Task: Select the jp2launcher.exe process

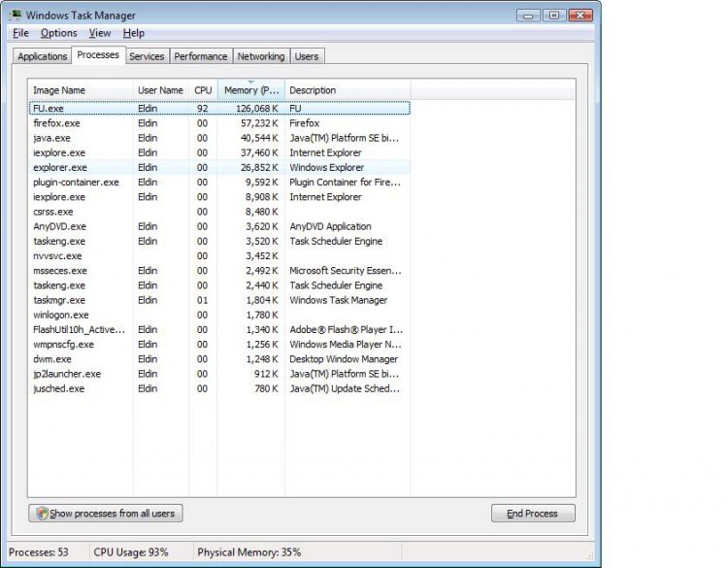Action: point(219,374)
